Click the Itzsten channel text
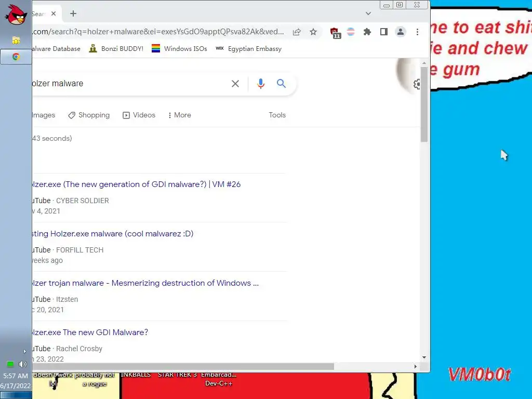 67,299
